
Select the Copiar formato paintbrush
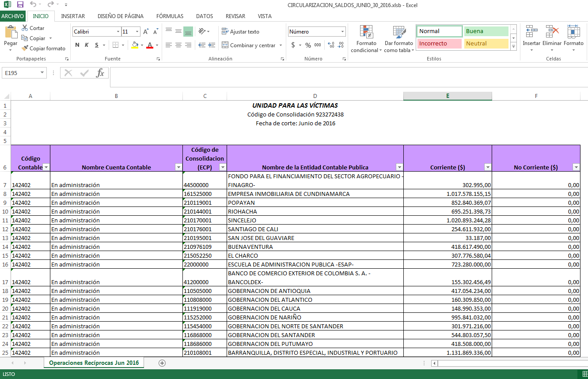(x=43, y=49)
